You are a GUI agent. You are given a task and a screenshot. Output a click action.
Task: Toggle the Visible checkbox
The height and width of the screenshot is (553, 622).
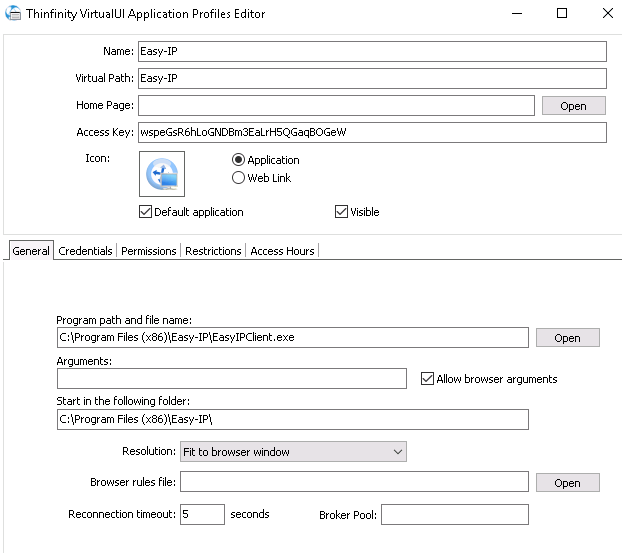341,212
